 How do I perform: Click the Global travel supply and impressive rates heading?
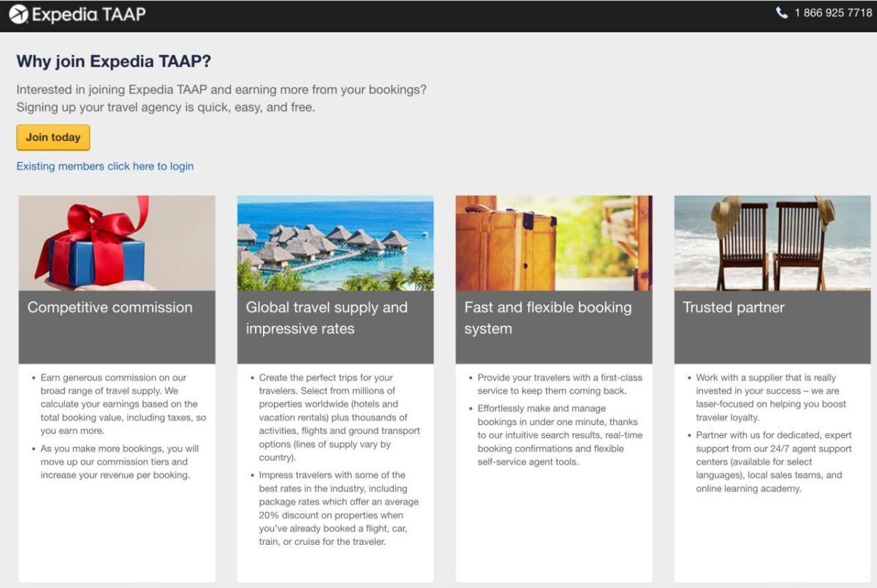(327, 318)
